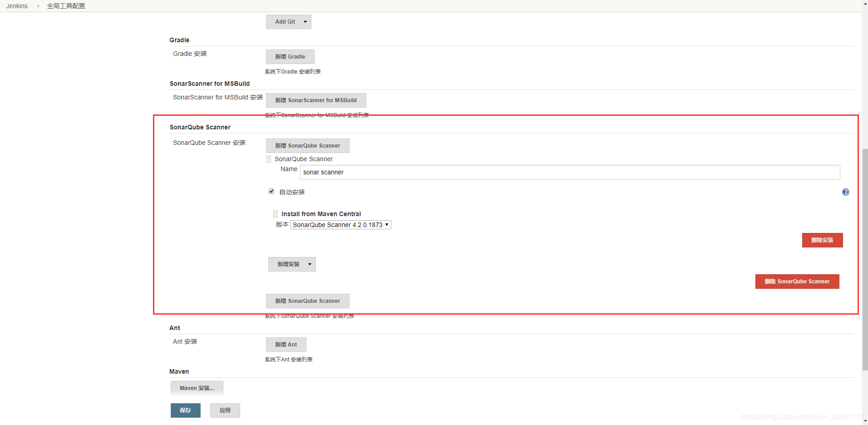Open the Maven 安装... button

click(x=197, y=388)
